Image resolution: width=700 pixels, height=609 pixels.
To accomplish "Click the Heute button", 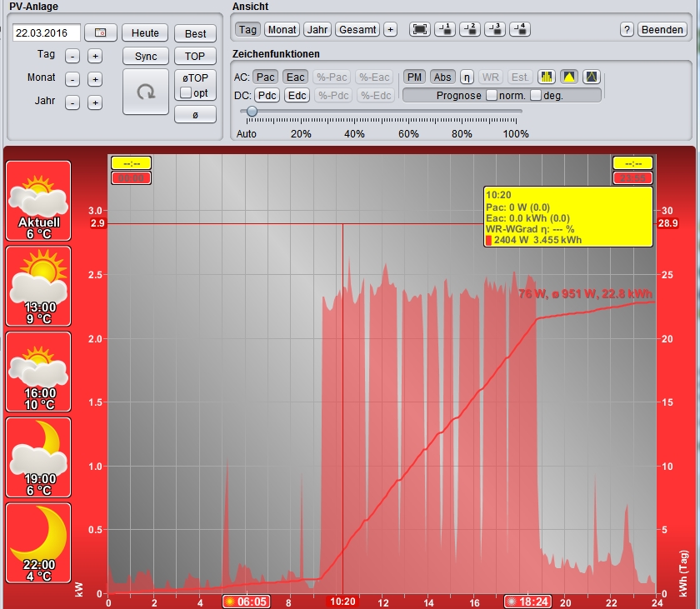I will [x=145, y=33].
